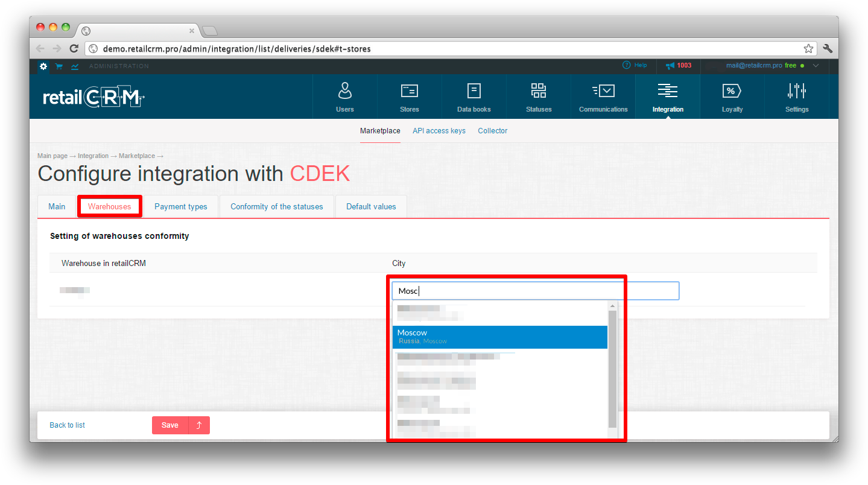Go to Main page breadcrumb

click(x=52, y=156)
